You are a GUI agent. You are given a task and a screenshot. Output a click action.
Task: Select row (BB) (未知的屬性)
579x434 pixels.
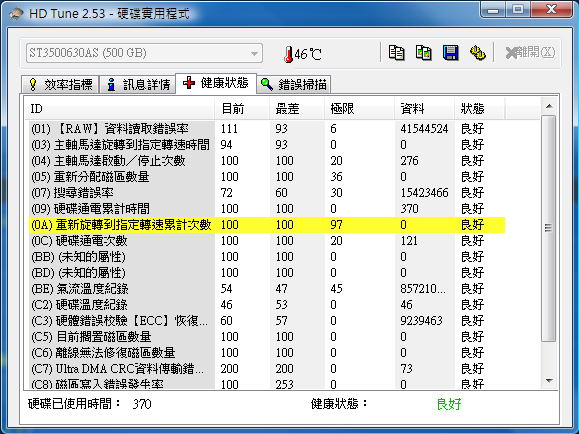coord(267,257)
